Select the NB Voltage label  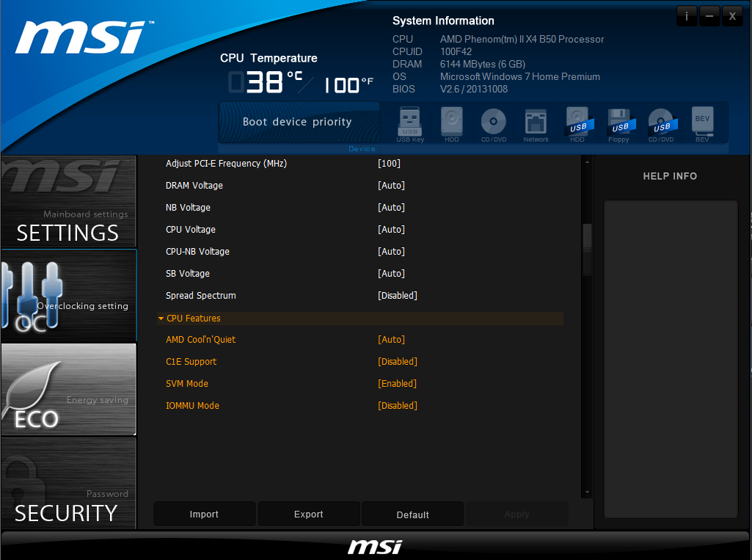[188, 208]
